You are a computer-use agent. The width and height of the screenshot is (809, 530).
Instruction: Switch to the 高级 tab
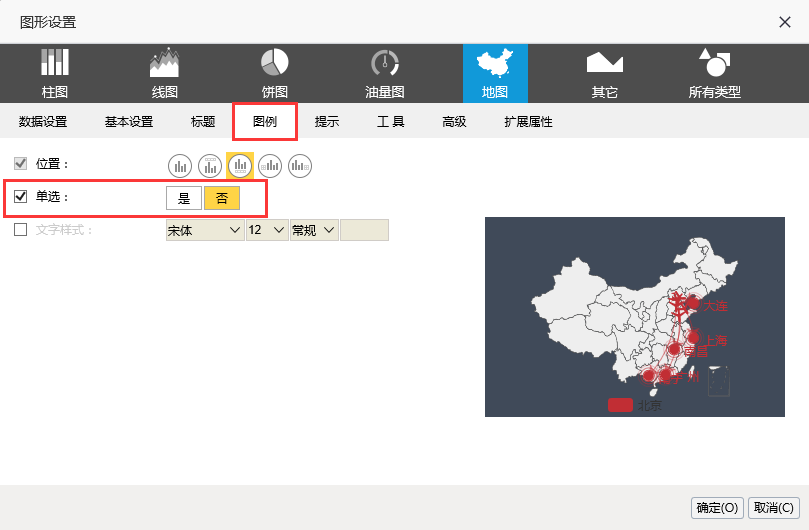click(x=454, y=122)
